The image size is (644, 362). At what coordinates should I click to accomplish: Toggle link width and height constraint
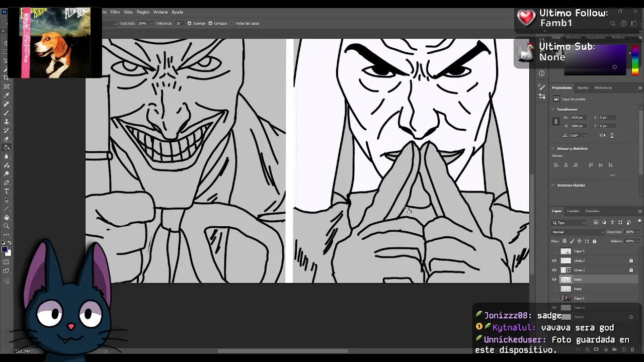point(556,122)
